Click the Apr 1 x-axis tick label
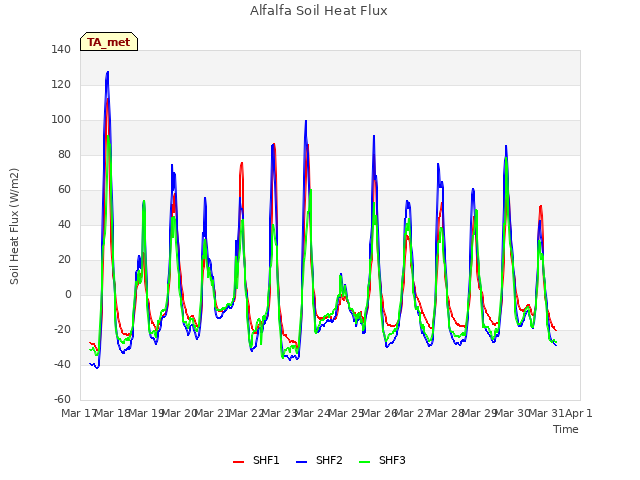640x480 pixels. click(579, 413)
